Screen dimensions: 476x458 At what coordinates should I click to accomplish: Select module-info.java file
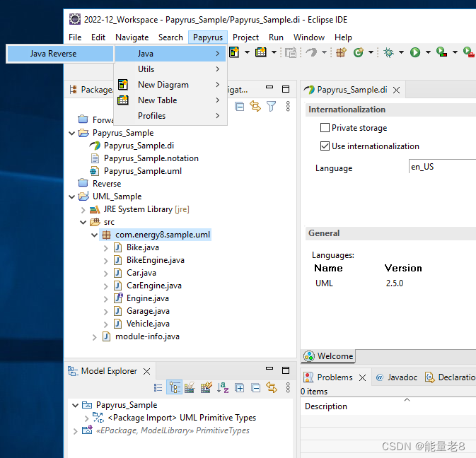pyautogui.click(x=147, y=336)
